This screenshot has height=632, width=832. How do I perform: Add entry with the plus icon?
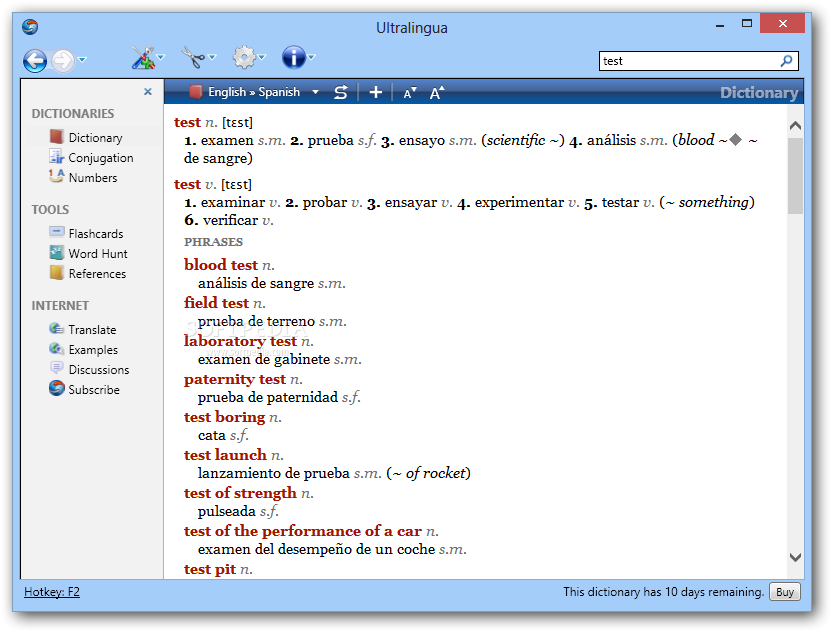pyautogui.click(x=376, y=92)
